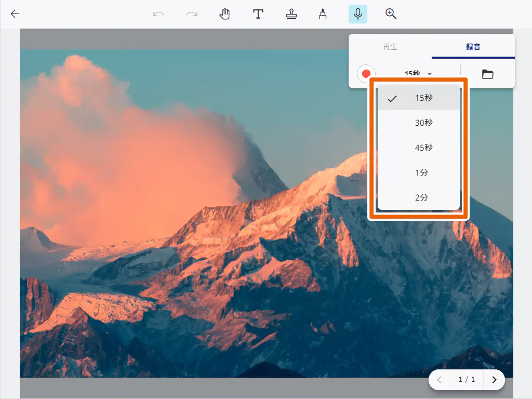Select the hand pan tool
Viewport: 532px width, 399px height.
click(224, 14)
